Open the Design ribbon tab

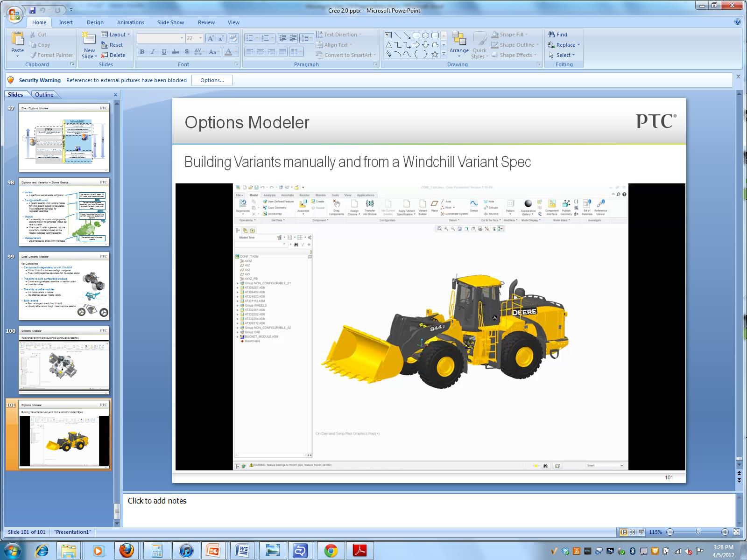click(x=95, y=22)
